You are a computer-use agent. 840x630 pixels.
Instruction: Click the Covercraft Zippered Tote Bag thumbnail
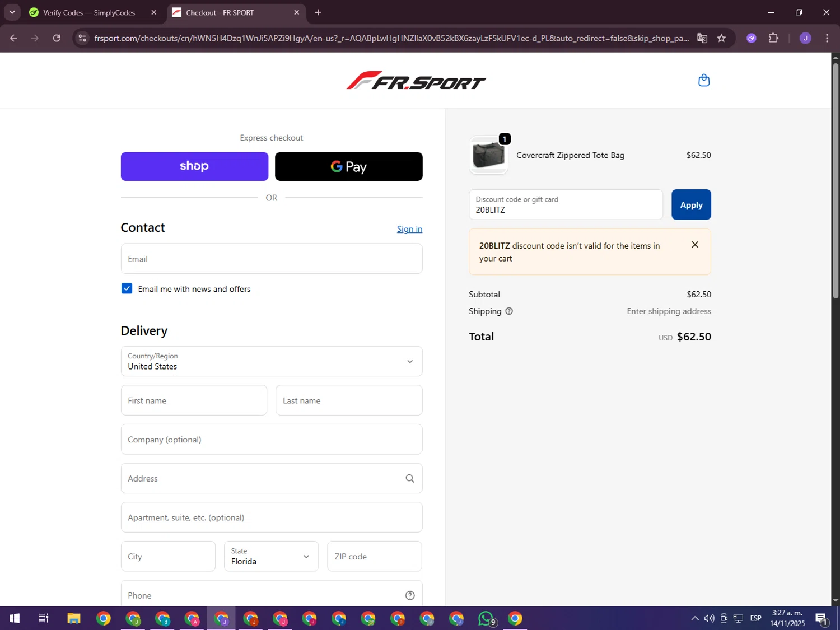tap(488, 155)
